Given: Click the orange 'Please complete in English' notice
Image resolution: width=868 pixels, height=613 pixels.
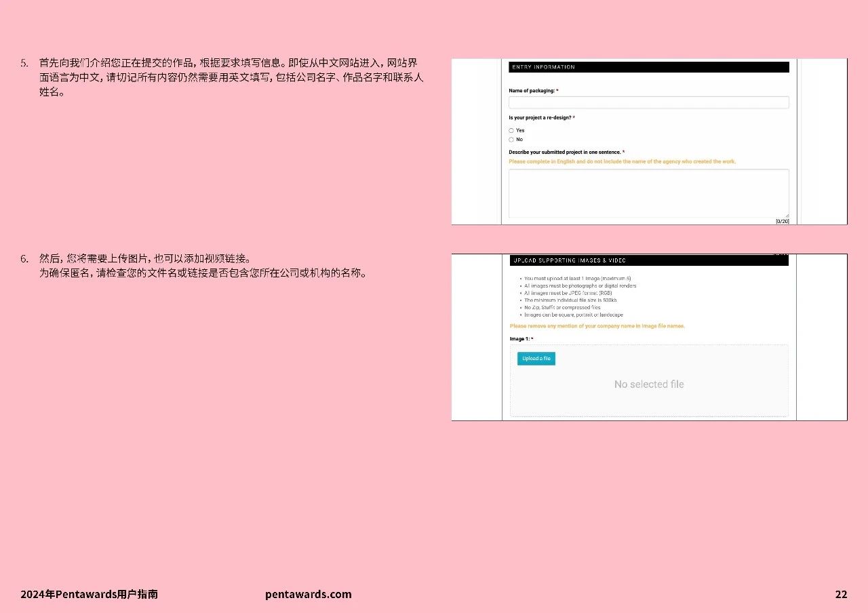Looking at the screenshot, I should pyautogui.click(x=622, y=162).
